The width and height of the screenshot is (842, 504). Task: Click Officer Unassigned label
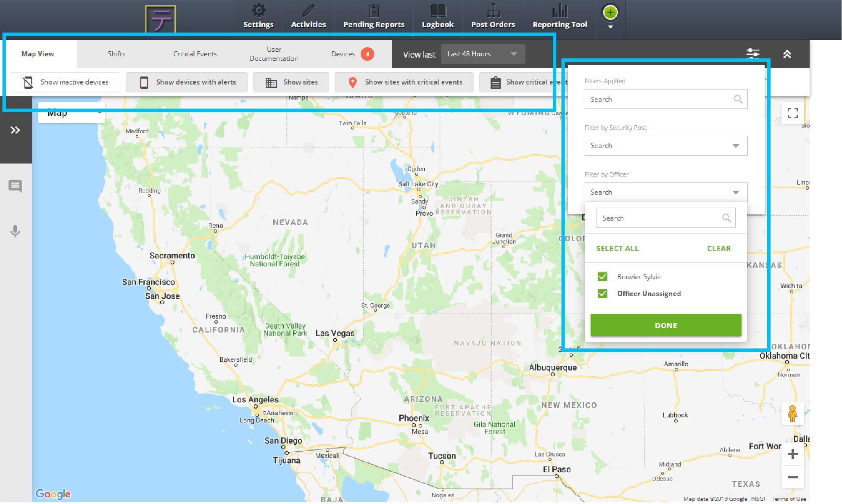point(649,293)
